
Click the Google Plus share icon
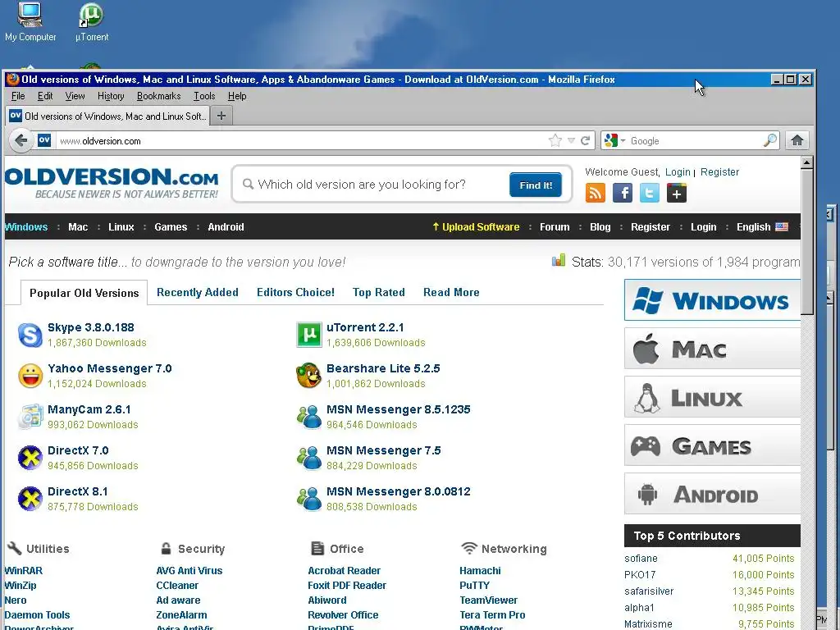coord(677,193)
